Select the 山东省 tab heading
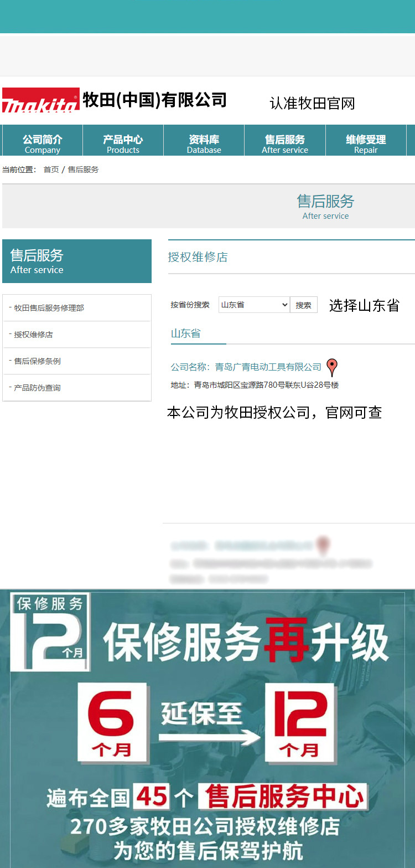This screenshot has height=868, width=415. click(x=185, y=333)
